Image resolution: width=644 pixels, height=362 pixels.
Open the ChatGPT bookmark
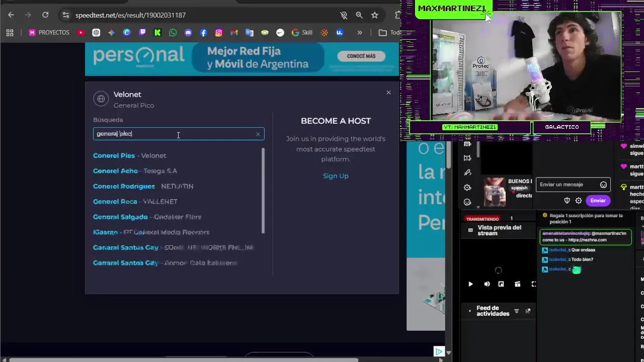(x=96, y=33)
